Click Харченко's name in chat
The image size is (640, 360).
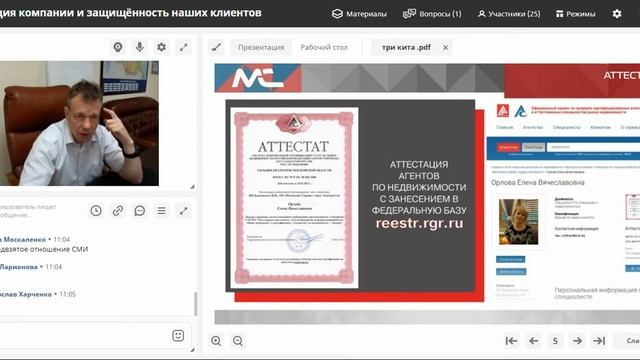point(26,294)
